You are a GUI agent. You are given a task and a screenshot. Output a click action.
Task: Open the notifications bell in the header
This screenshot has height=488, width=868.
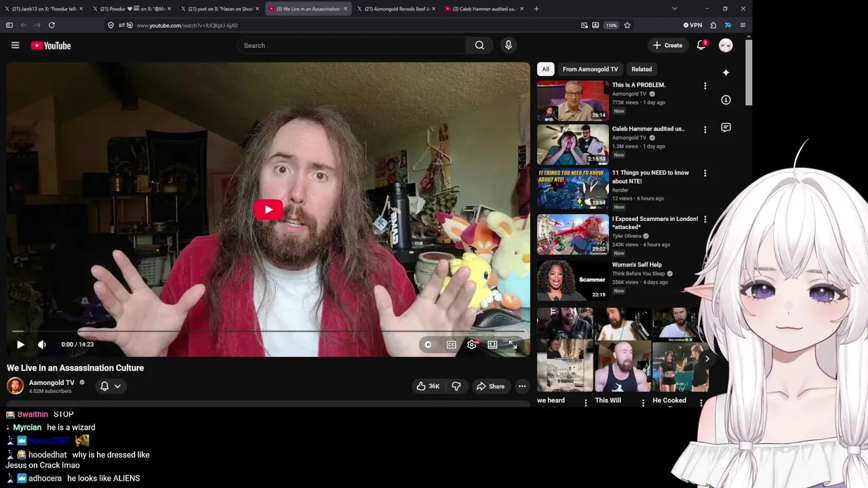point(701,45)
